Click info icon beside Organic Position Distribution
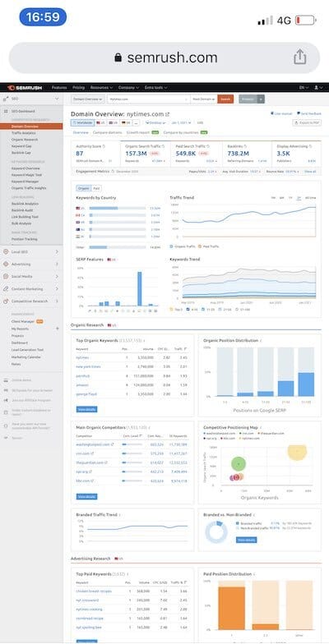 (262, 340)
